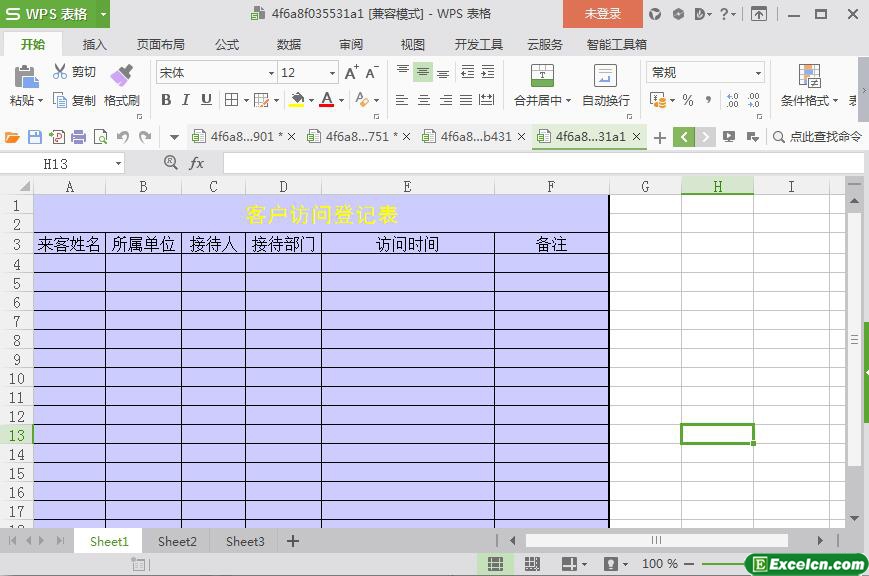Click the zoom out minus button
Viewport: 869px width, 576px height.
(689, 564)
